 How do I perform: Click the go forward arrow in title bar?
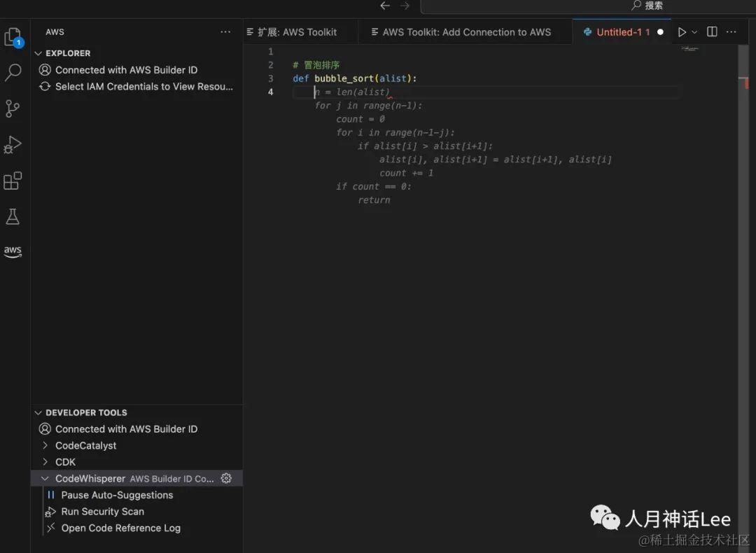coord(405,6)
